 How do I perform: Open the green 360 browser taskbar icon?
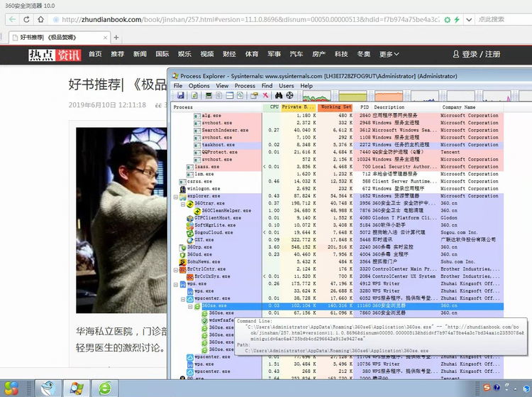coord(105,388)
